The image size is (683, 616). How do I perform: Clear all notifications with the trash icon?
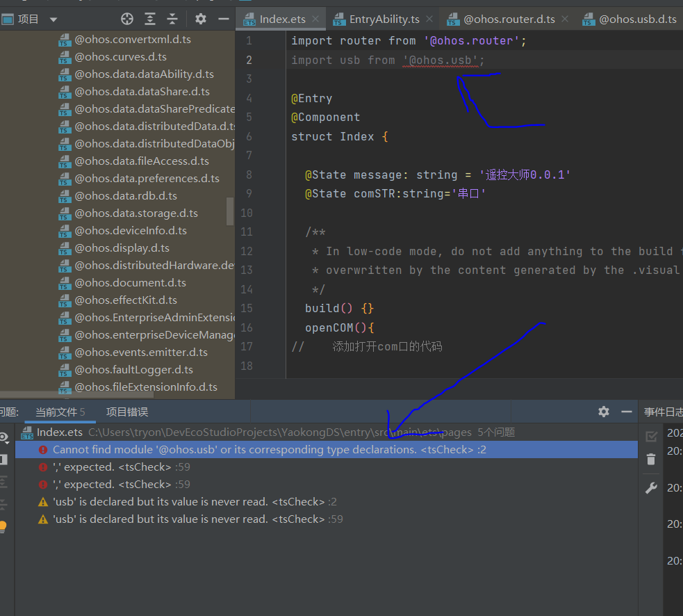[x=651, y=459]
